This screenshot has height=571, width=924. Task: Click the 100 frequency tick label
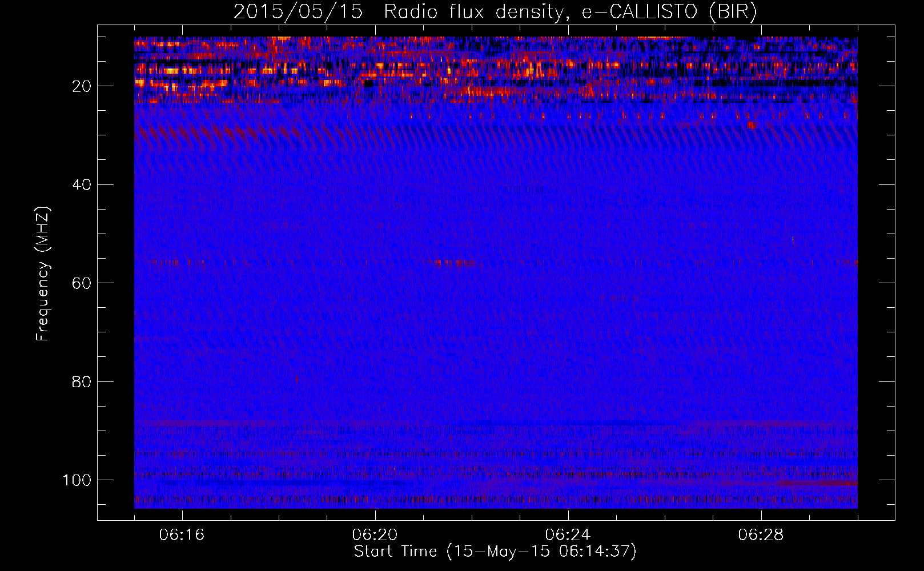tap(77, 480)
